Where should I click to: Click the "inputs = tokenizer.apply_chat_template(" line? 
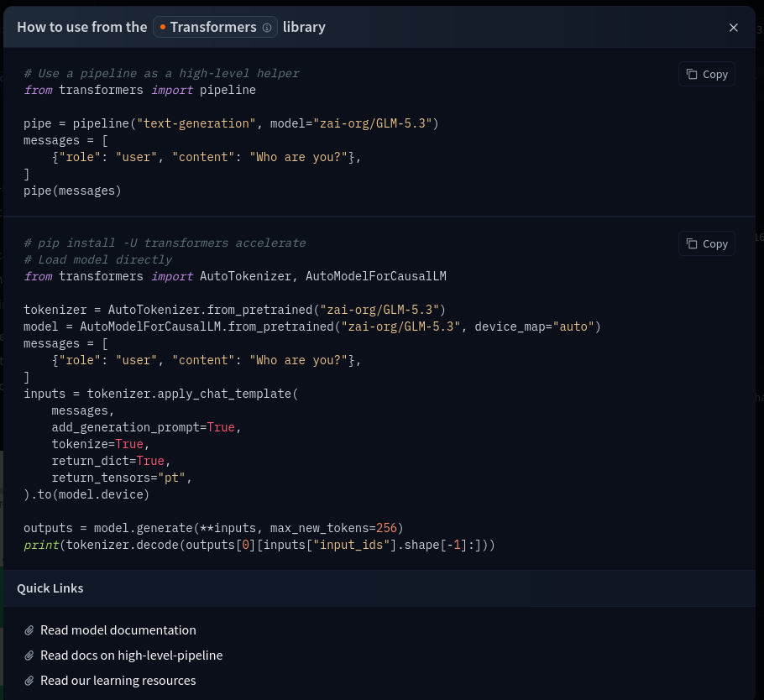[x=161, y=394]
